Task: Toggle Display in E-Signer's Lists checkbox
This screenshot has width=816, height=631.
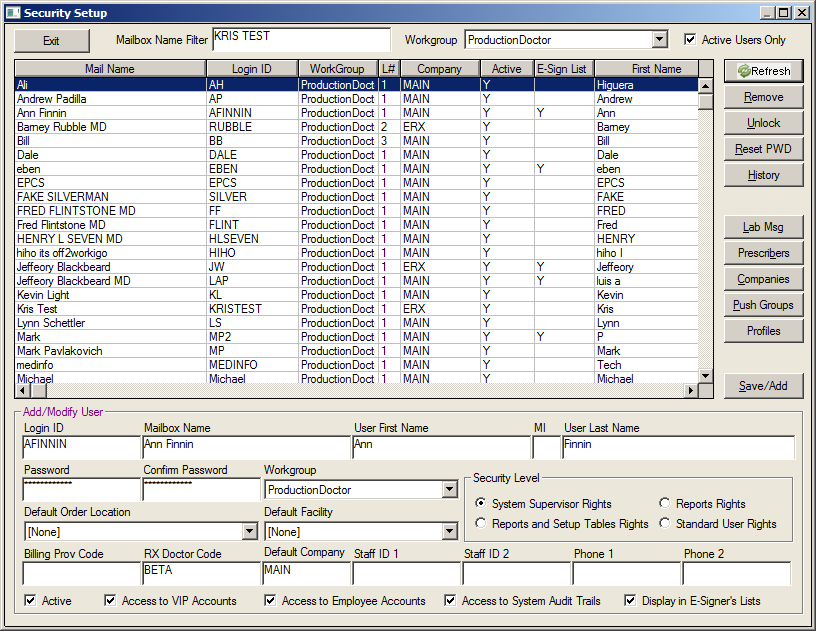Action: [x=631, y=601]
